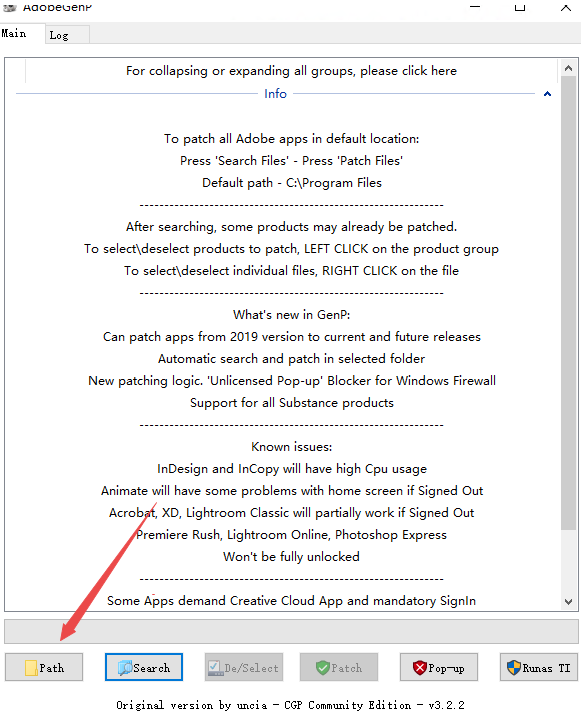Click 'Original version by uncia' footer text
Image resolution: width=581 pixels, height=726 pixels.
(290, 705)
